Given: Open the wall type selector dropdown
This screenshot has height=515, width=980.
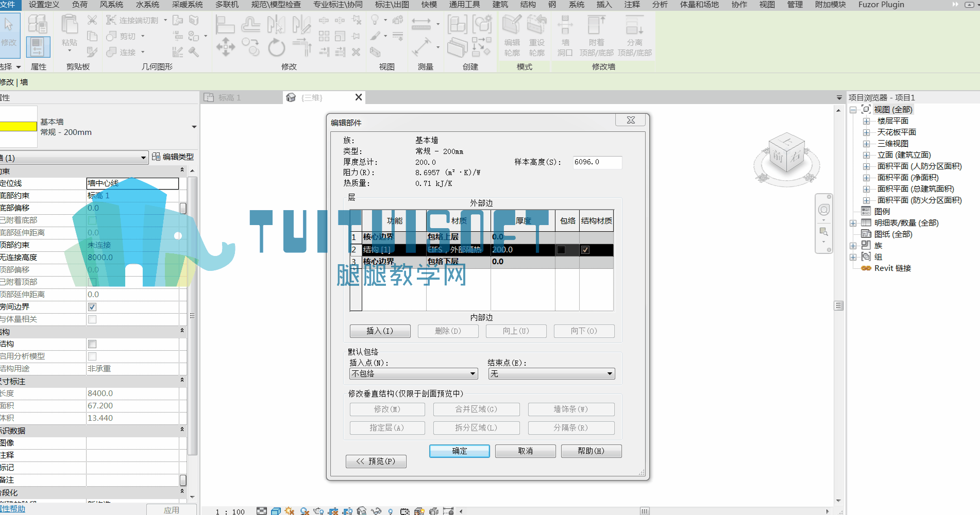Looking at the screenshot, I should [x=194, y=127].
